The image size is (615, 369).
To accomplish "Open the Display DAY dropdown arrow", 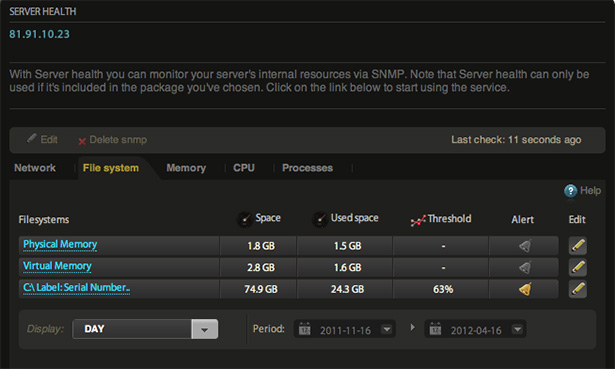I will pyautogui.click(x=204, y=329).
